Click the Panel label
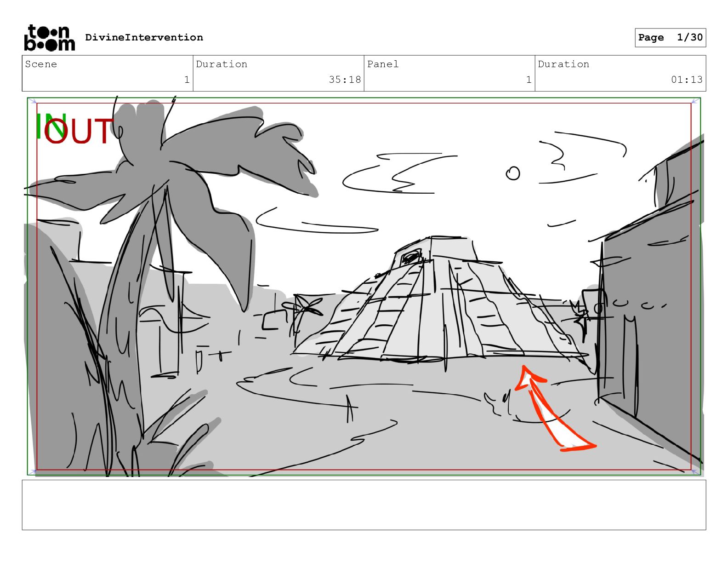Image resolution: width=728 pixels, height=563 pixels. tap(382, 64)
